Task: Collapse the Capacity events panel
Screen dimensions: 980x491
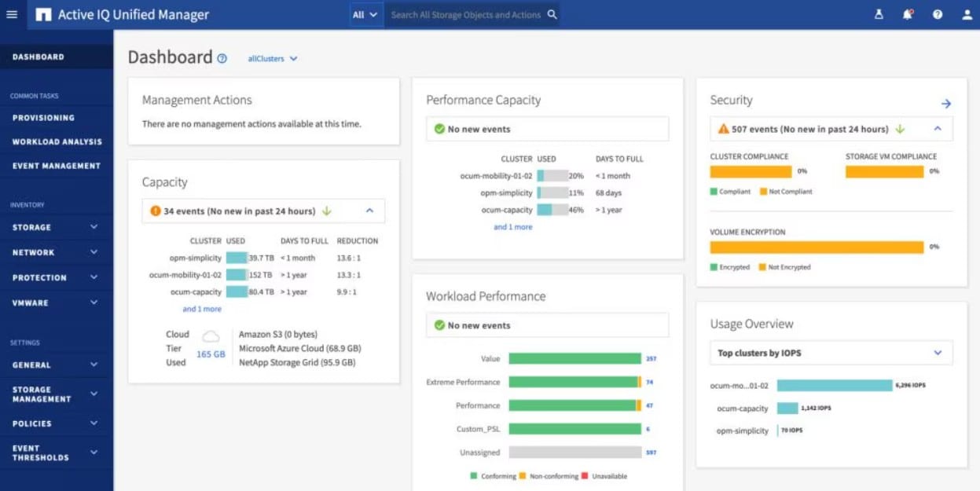Action: pos(368,211)
